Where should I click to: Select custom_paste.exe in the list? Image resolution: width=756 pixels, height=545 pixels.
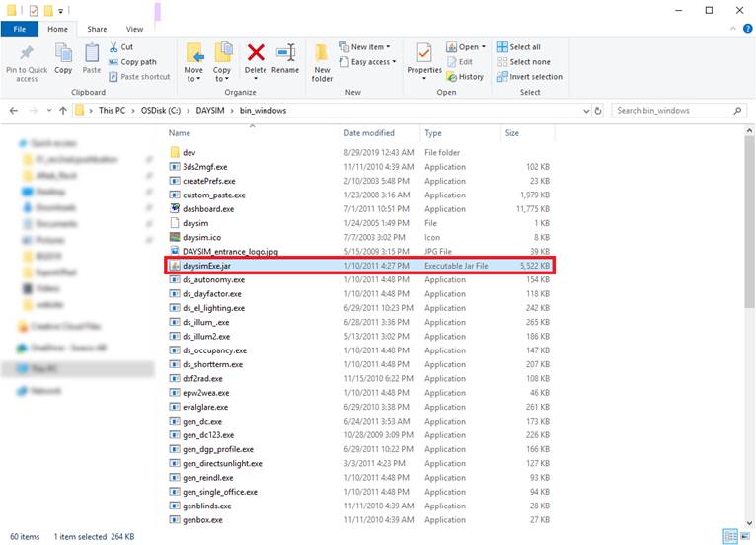(359, 195)
